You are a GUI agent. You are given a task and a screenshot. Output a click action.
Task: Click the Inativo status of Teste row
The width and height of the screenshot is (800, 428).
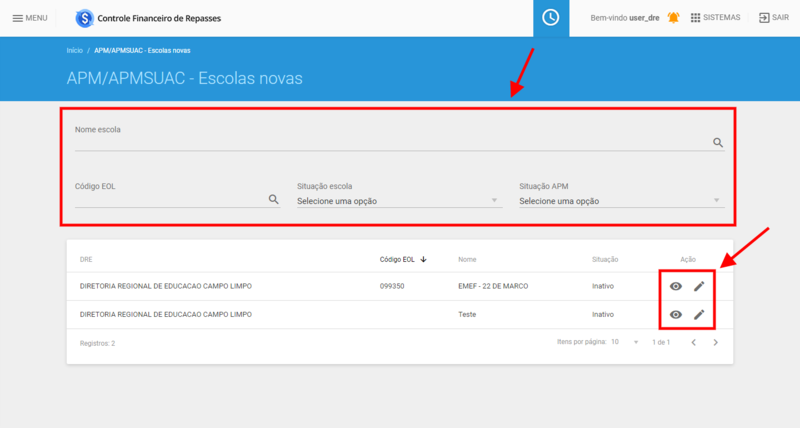click(603, 315)
